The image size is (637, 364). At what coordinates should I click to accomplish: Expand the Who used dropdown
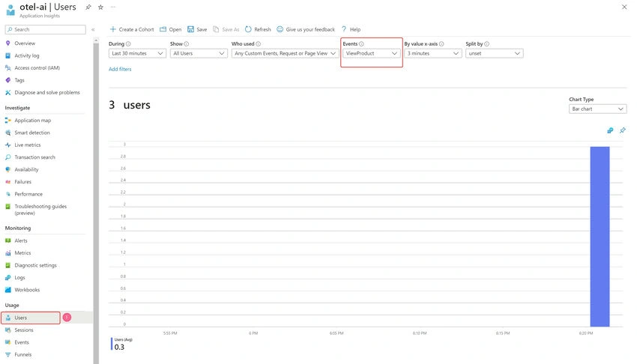[286, 54]
